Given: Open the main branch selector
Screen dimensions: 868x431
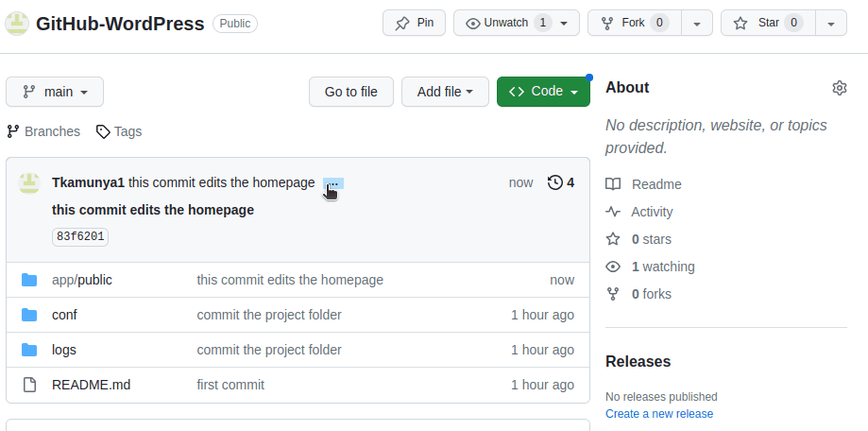Looking at the screenshot, I should [x=55, y=92].
